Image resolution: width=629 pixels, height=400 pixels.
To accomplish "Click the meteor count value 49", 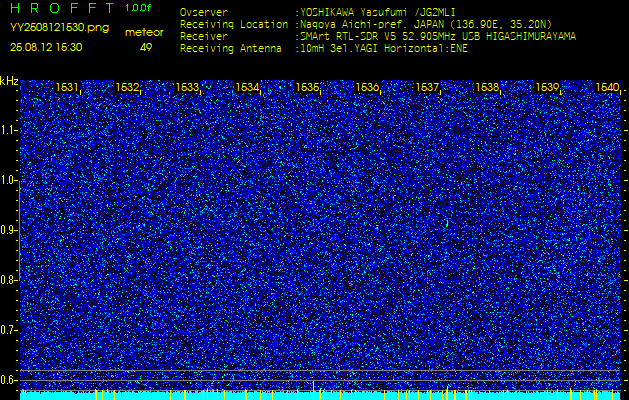I will coord(146,47).
